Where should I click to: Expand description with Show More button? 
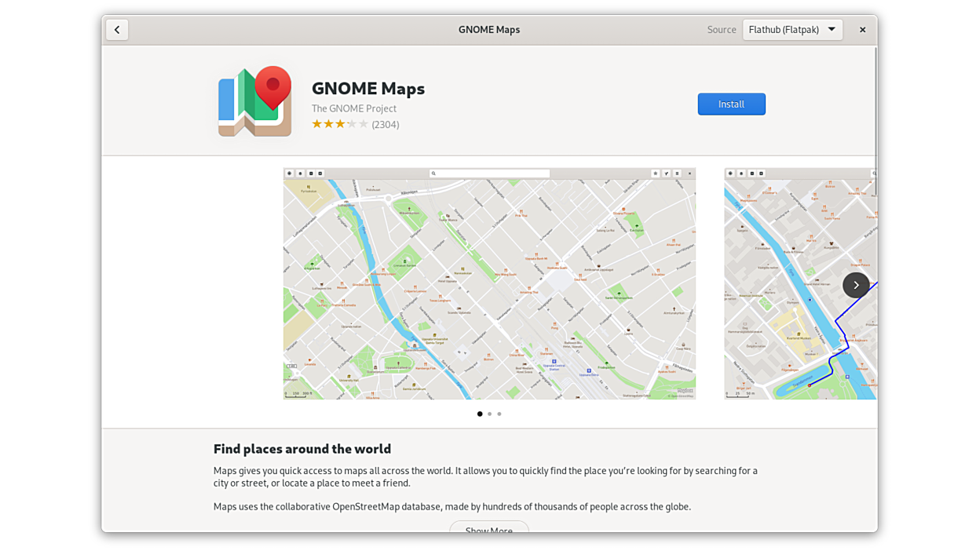(488, 527)
